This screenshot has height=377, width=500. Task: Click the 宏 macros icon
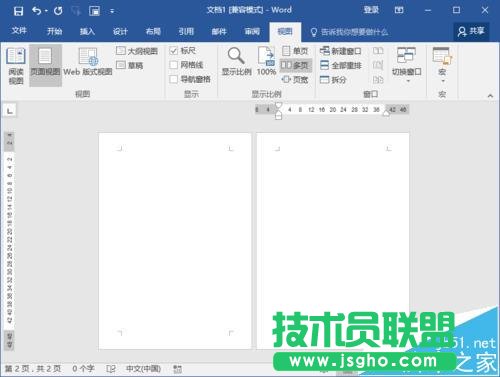[x=442, y=55]
